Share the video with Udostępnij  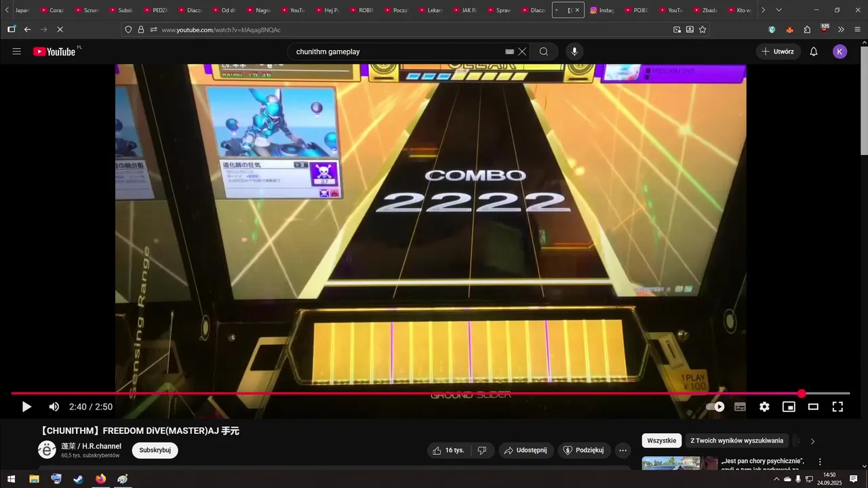point(526,450)
